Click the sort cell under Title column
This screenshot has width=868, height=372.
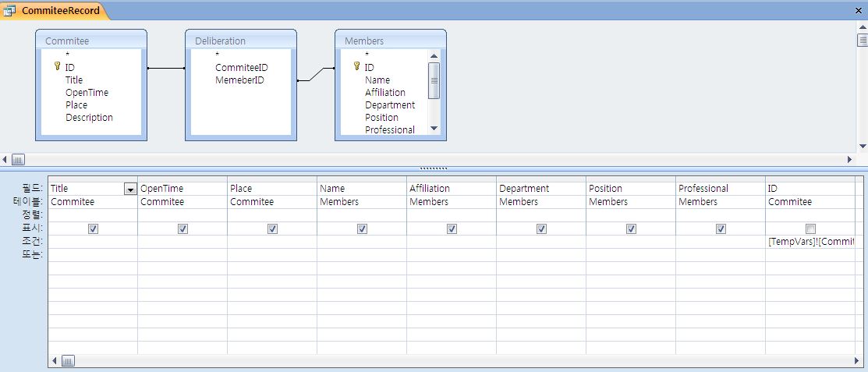(93, 215)
